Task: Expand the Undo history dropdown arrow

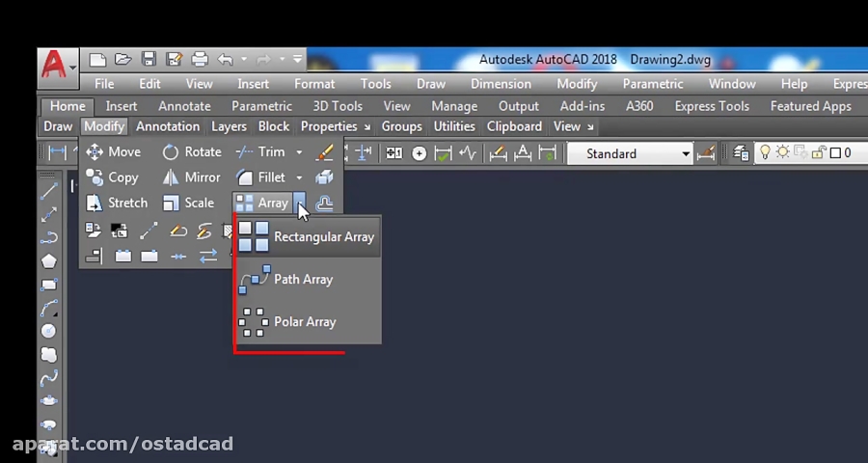Action: 244,59
